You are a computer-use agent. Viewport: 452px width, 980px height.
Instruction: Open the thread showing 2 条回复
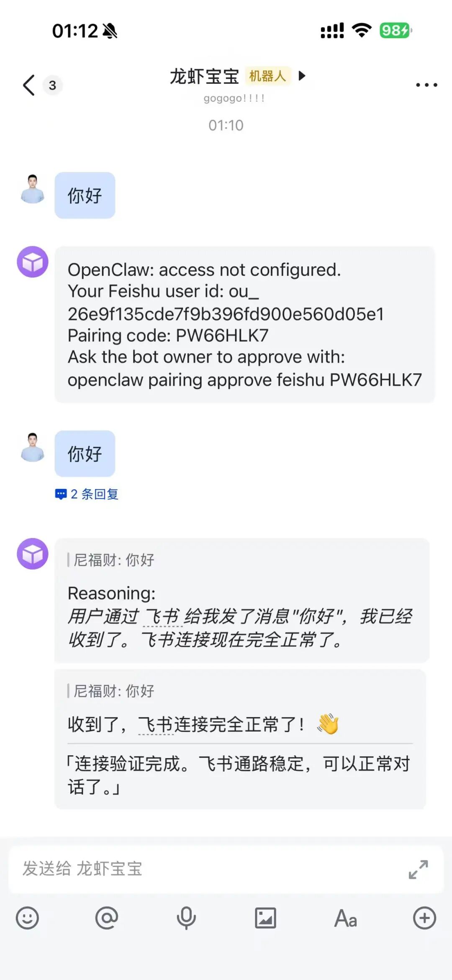[x=87, y=494]
